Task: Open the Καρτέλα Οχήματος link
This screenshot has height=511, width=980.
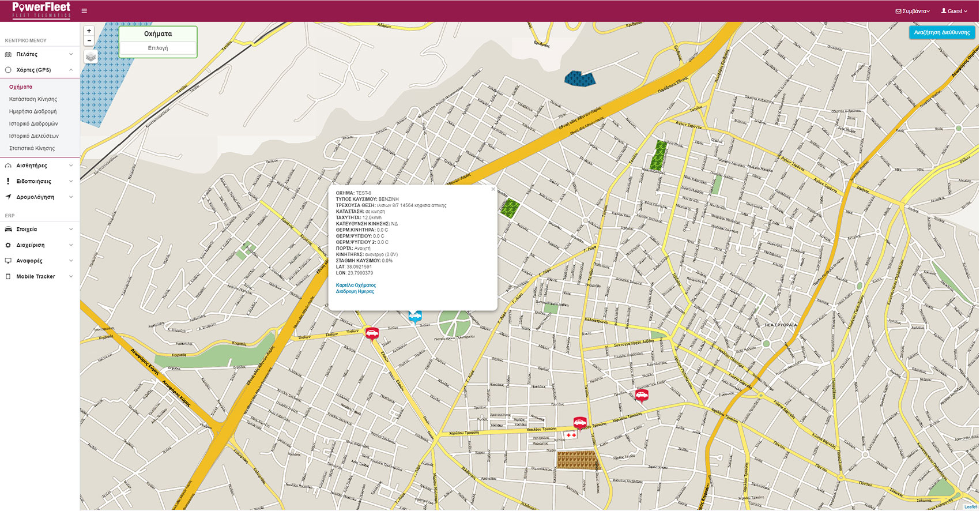Action: click(356, 285)
